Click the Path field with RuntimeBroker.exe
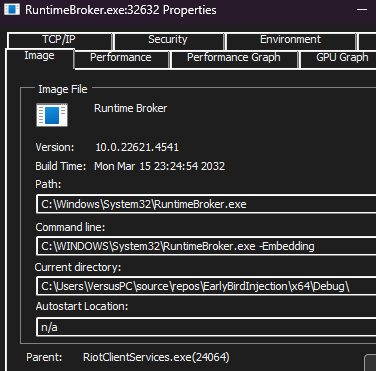This screenshot has width=376, height=371. [206, 204]
